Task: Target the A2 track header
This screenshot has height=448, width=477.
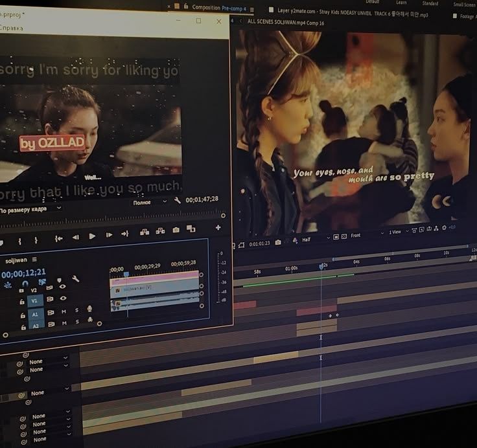Action: pos(36,326)
